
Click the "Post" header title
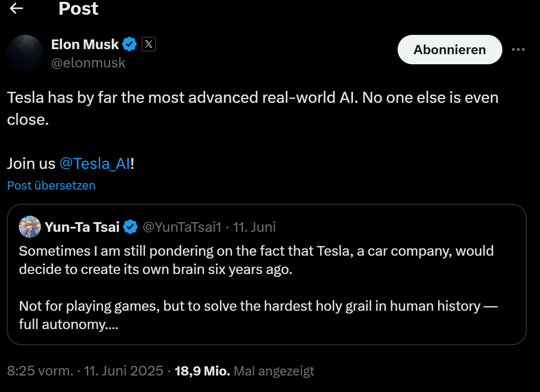tap(78, 8)
